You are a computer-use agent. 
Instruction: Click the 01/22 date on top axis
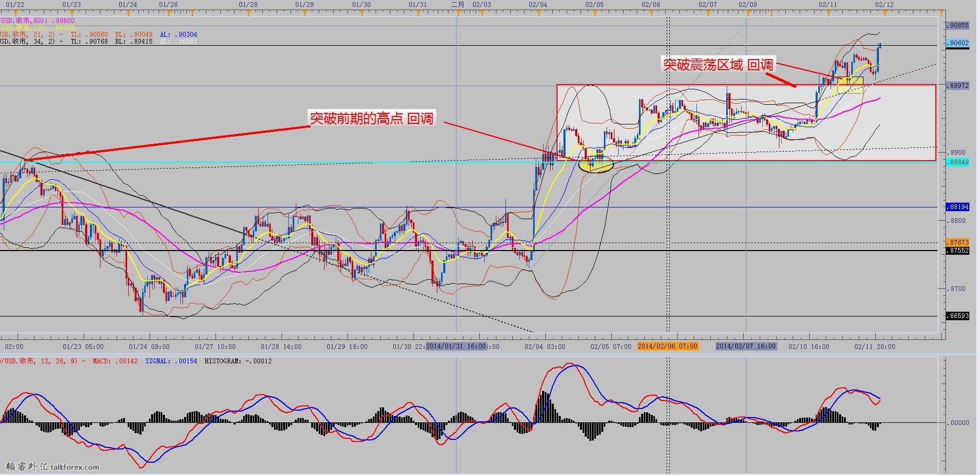coord(15,4)
